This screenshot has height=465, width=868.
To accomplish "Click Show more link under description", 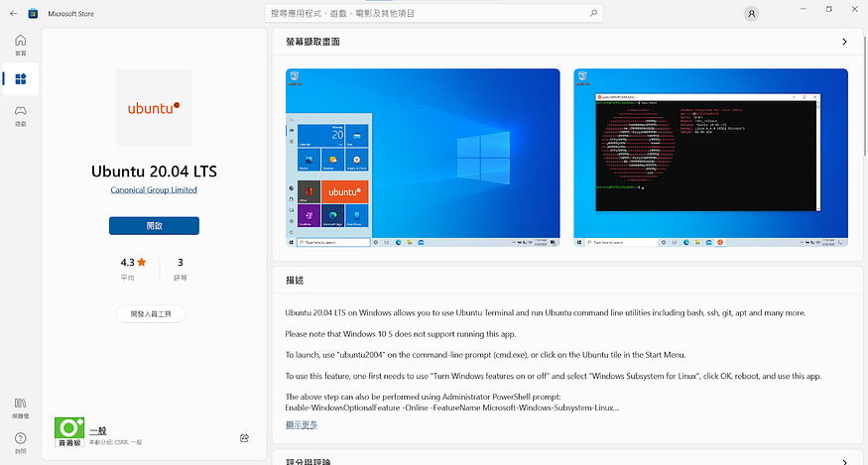I will click(x=302, y=424).
